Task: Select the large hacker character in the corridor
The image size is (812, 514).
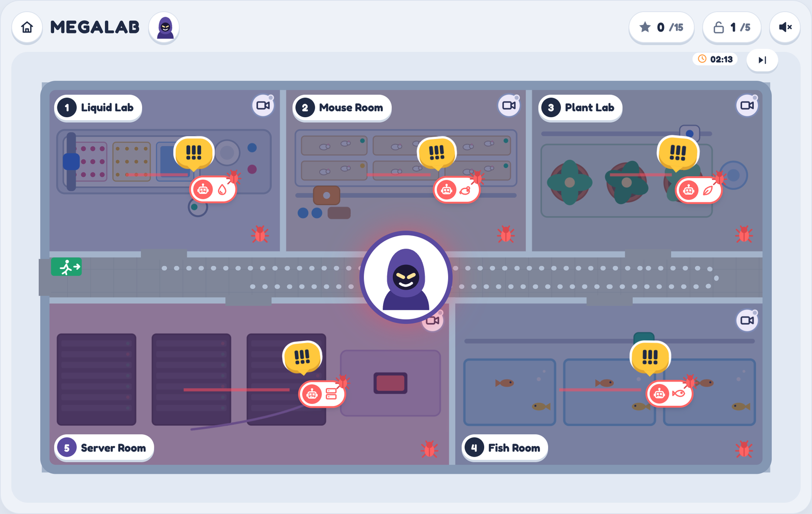Action: point(406,277)
